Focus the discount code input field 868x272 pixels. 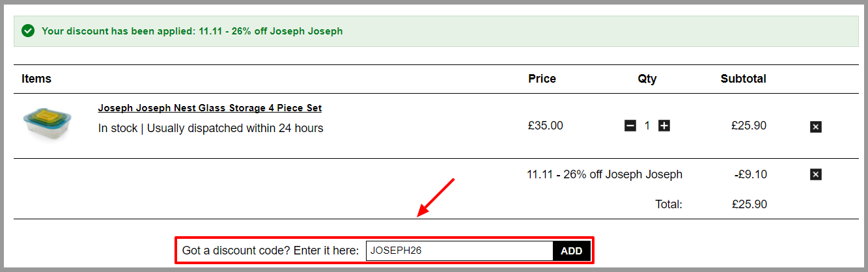click(459, 251)
